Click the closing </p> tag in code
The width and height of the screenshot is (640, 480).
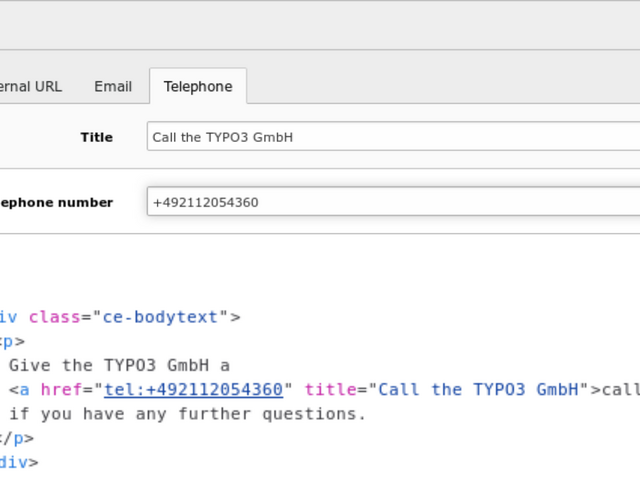click(x=16, y=437)
